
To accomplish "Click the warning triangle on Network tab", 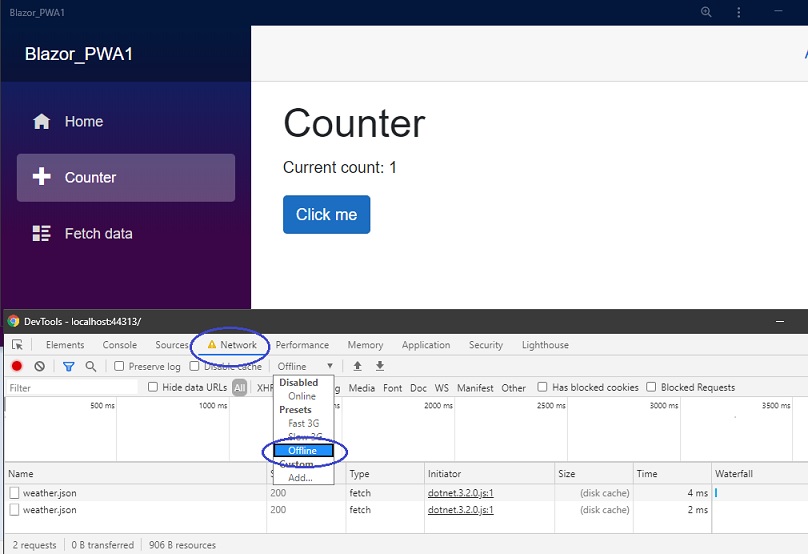I will tap(212, 344).
